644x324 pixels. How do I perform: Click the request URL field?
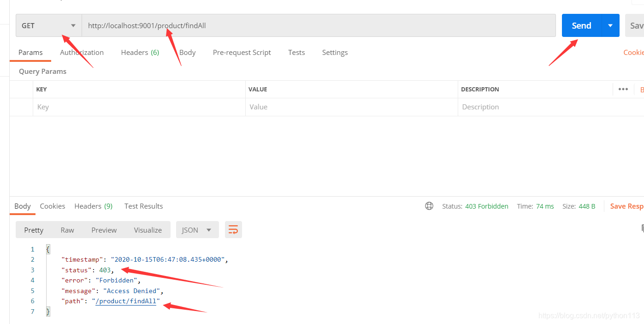pyautogui.click(x=319, y=25)
